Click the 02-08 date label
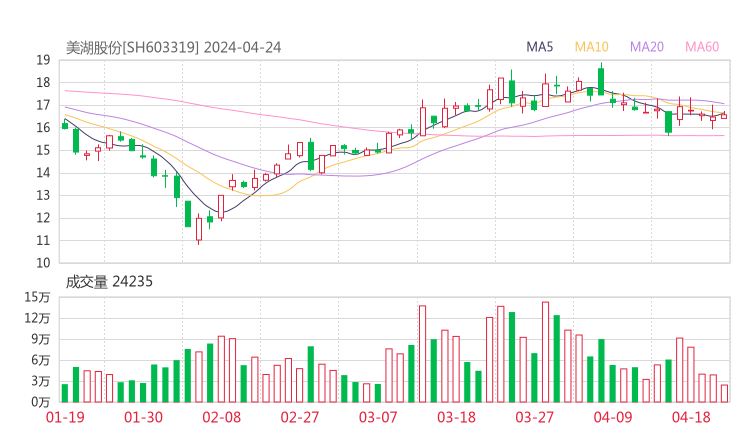 (x=221, y=417)
